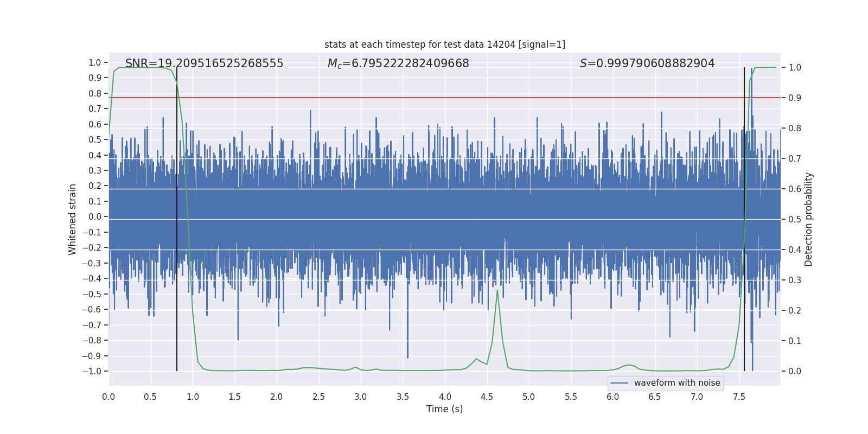
Task: Click the right axis tick label 0.9
Action: (794, 98)
